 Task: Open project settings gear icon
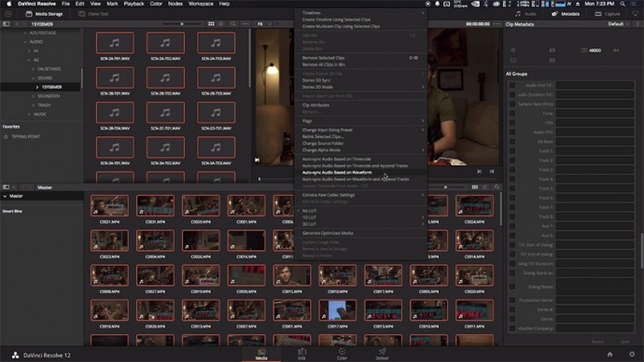pyautogui.click(x=632, y=355)
